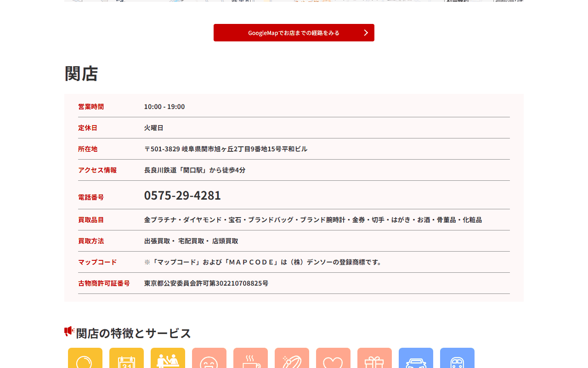Select the heart service icon
The height and width of the screenshot is (368, 588).
click(333, 358)
